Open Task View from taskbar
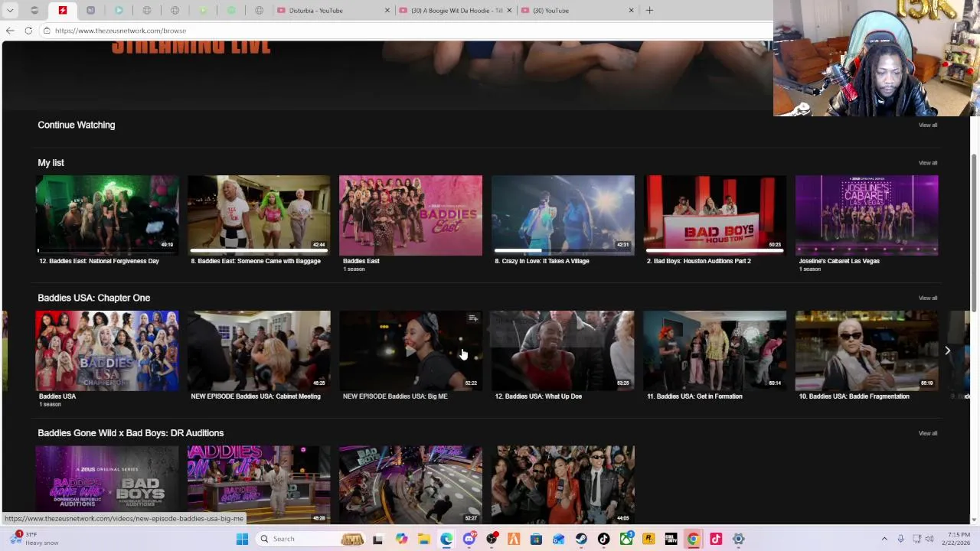980x551 pixels. tap(377, 539)
